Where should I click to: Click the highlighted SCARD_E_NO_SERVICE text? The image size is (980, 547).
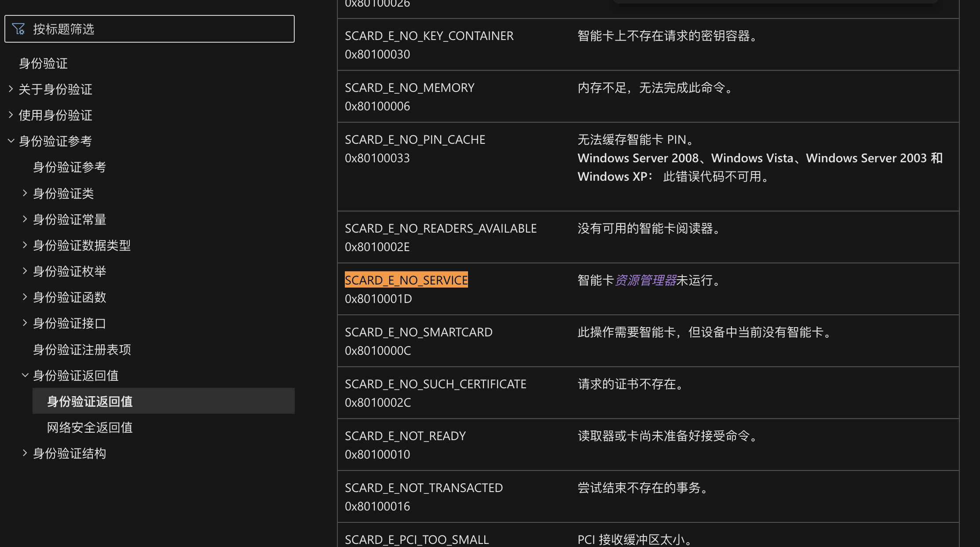[x=406, y=280]
